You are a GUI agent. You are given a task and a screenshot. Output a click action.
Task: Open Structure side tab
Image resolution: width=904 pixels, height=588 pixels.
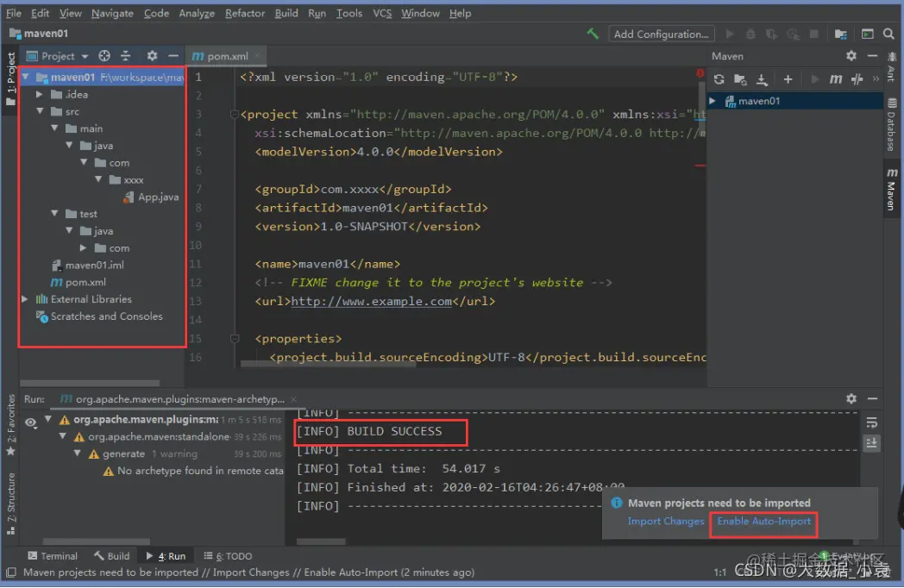(x=11, y=504)
